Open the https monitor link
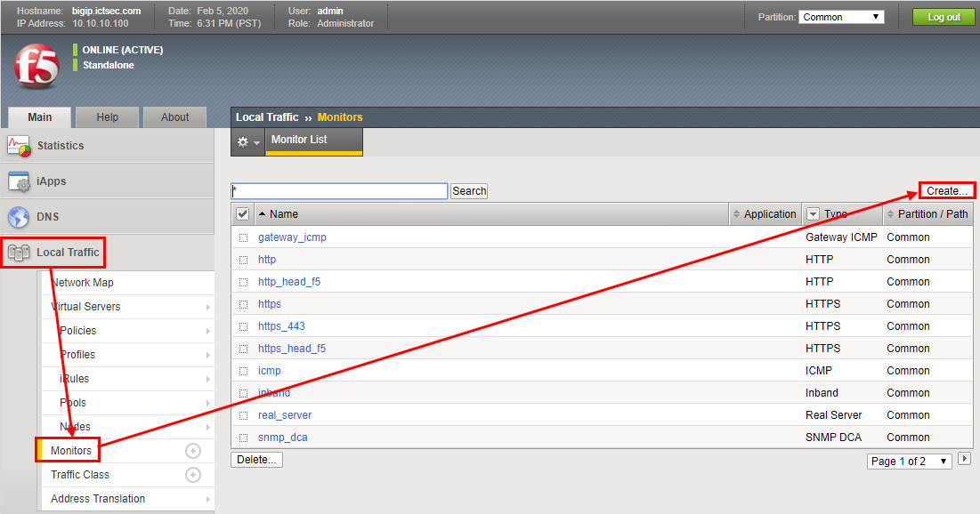The image size is (980, 514). pyautogui.click(x=270, y=304)
